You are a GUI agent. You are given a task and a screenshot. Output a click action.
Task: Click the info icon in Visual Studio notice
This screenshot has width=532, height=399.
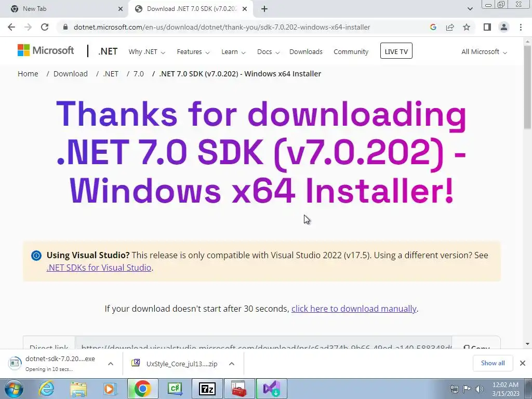pos(36,256)
